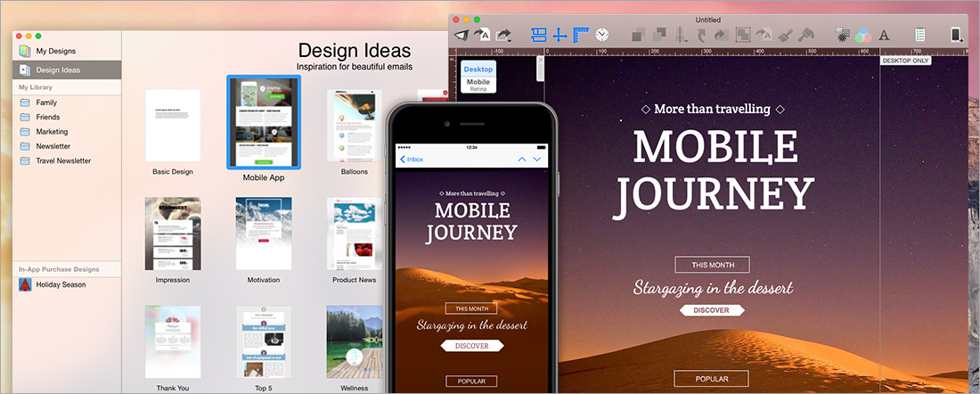Tap the THIS MONTH button on iPhone

[x=471, y=308]
